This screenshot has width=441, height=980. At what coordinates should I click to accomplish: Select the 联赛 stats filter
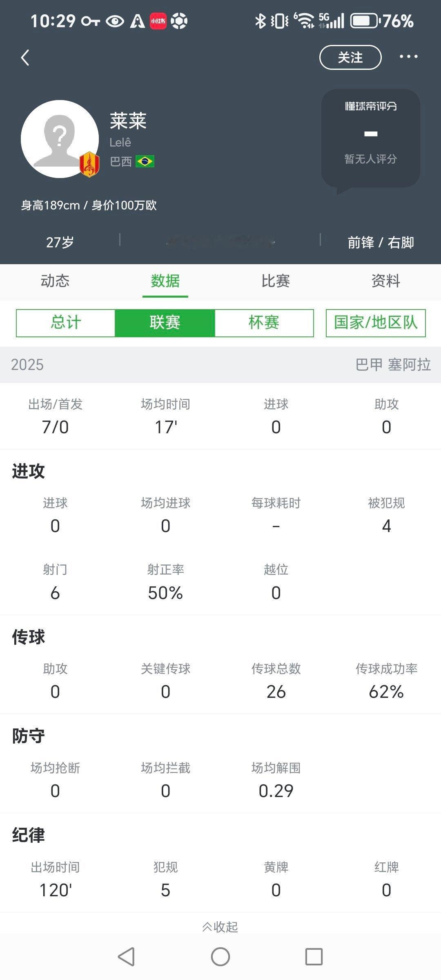click(x=165, y=323)
